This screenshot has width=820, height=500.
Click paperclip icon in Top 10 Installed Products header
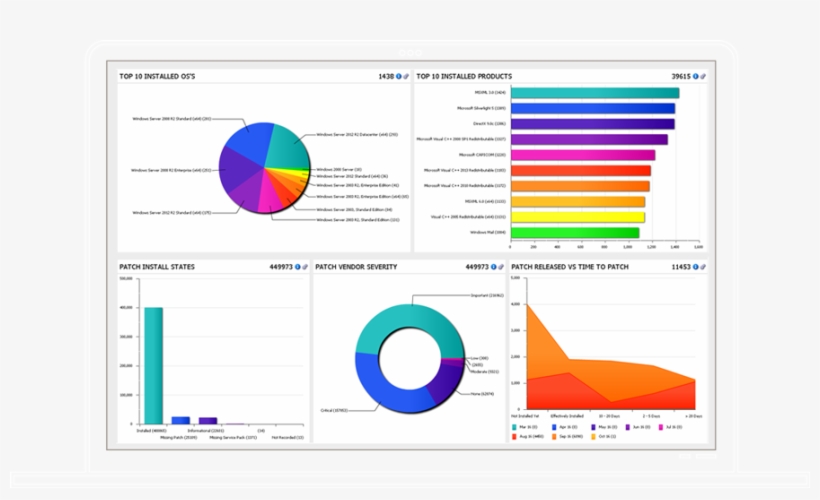(703, 76)
